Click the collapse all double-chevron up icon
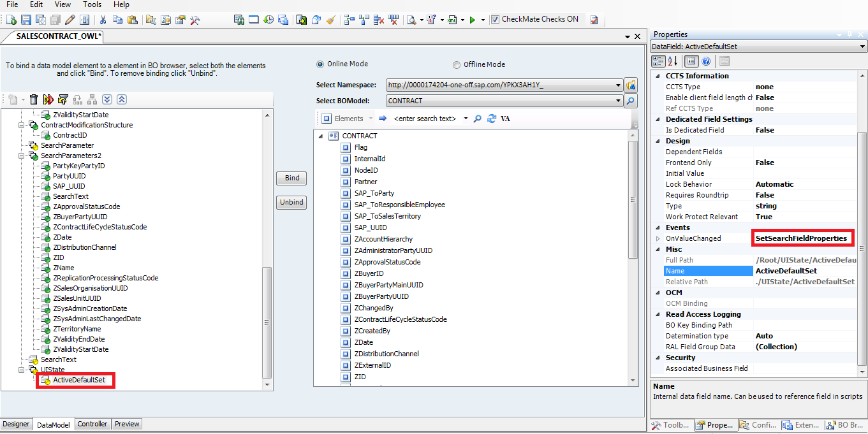 coord(121,99)
